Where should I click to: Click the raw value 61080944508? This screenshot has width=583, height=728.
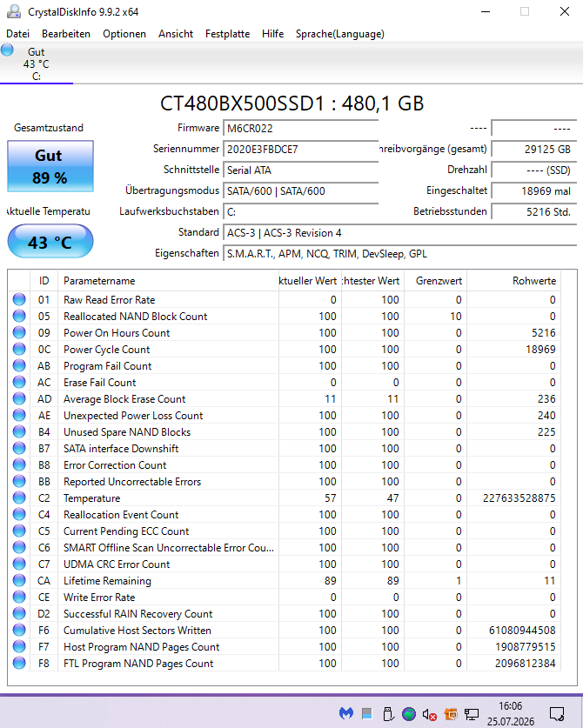522,631
